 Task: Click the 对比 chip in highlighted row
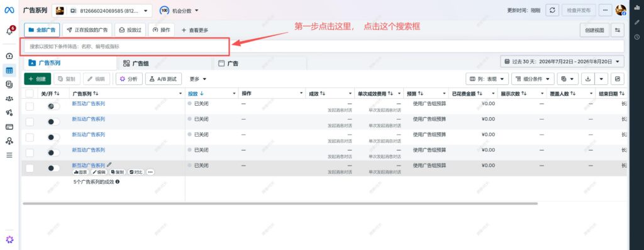136,172
